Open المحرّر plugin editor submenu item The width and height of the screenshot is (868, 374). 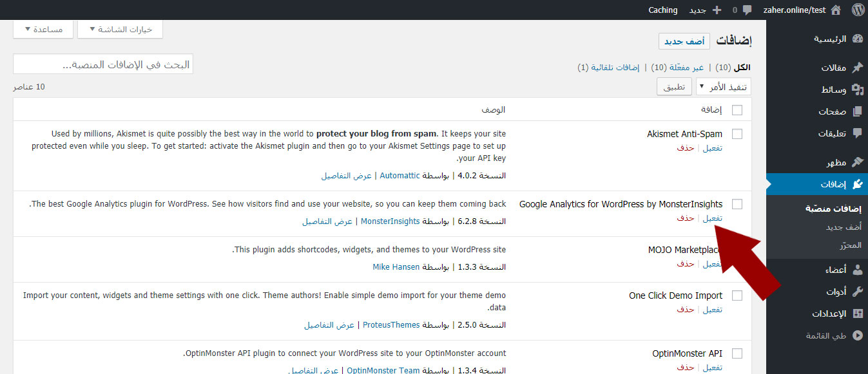[850, 246]
